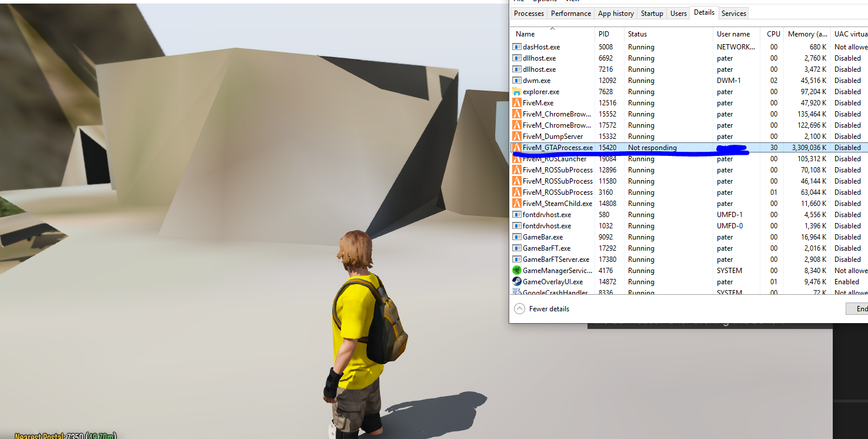Select the Details tab

click(704, 12)
